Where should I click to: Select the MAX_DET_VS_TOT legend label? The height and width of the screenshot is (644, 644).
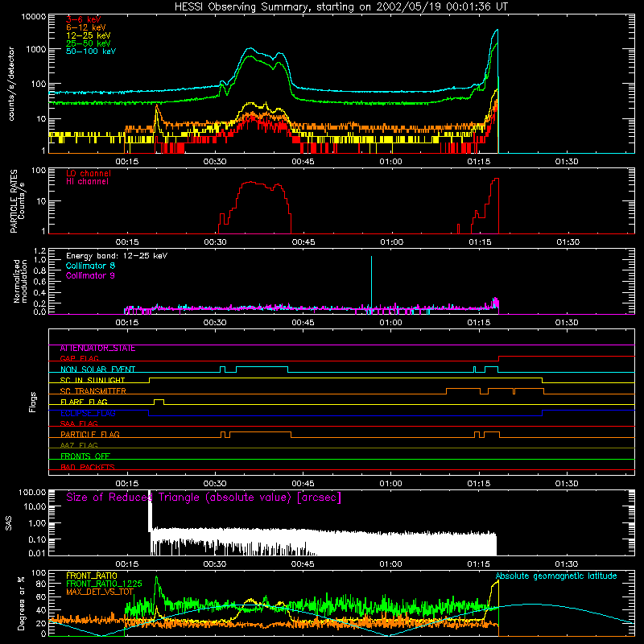[100, 592]
